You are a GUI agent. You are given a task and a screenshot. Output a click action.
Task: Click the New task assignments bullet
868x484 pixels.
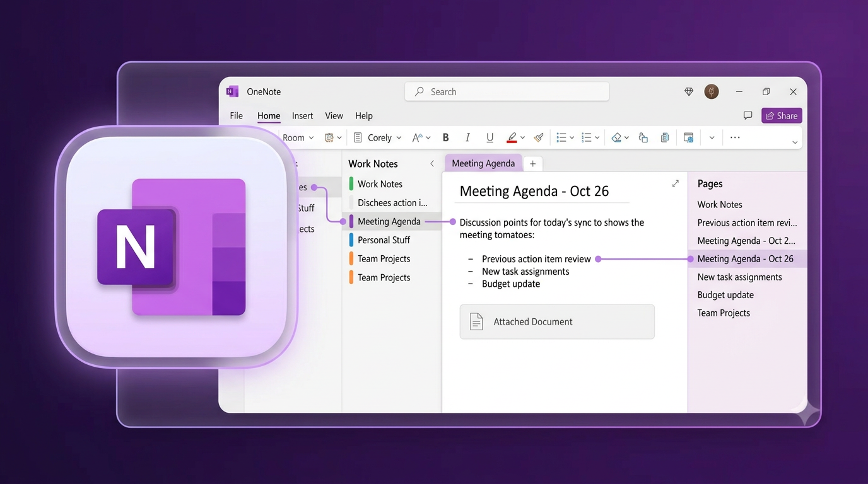coord(525,272)
